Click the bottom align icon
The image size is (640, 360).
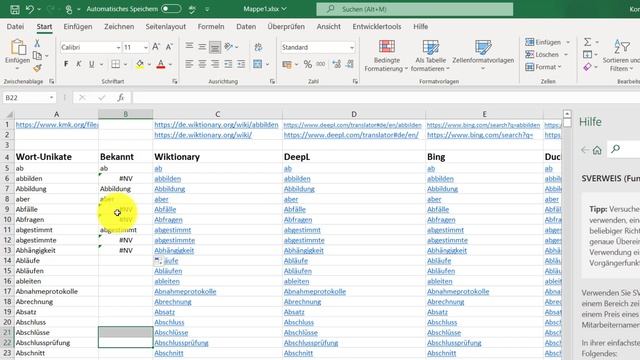(x=215, y=47)
